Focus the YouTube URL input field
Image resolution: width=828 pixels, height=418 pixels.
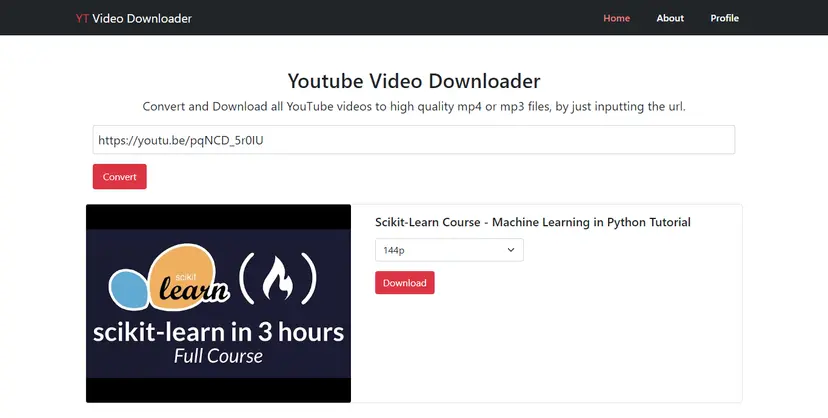413,140
